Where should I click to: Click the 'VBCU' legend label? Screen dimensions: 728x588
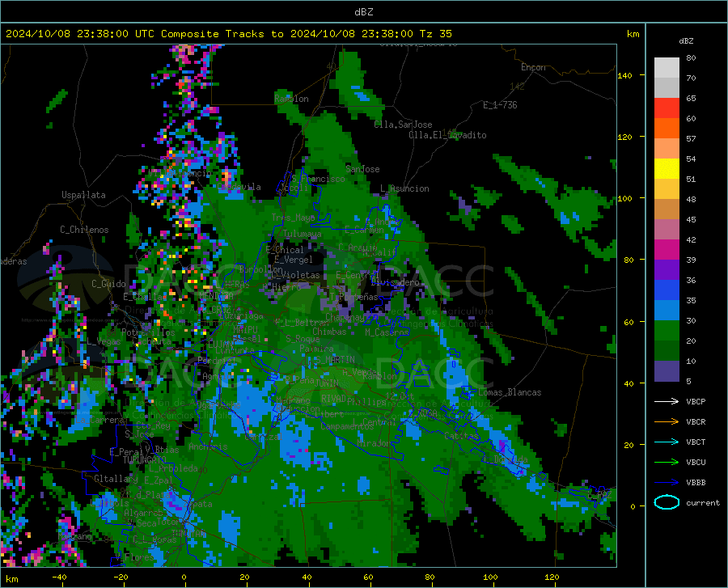click(696, 463)
